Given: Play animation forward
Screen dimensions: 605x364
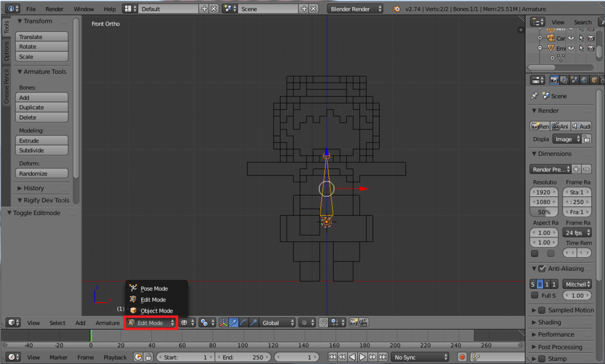Looking at the screenshot, I should tap(362, 357).
